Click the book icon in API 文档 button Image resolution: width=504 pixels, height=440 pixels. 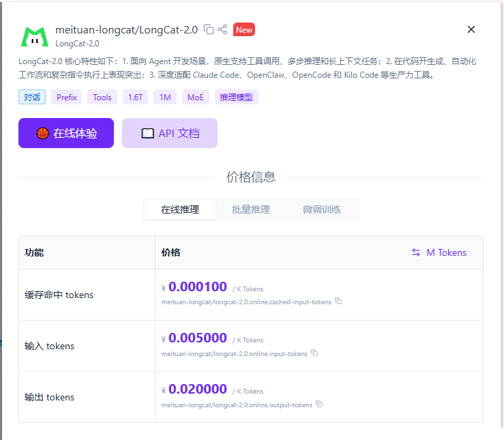coord(148,134)
